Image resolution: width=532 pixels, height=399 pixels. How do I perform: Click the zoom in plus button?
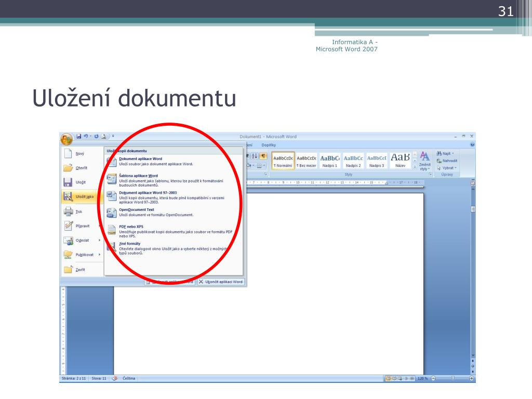(472, 378)
